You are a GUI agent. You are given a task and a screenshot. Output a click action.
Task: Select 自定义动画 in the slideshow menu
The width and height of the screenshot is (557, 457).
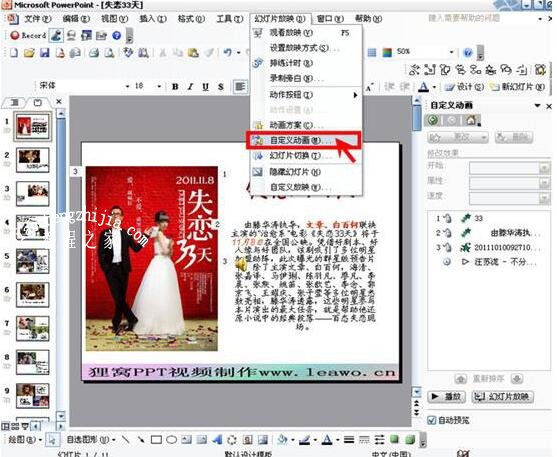(x=304, y=140)
